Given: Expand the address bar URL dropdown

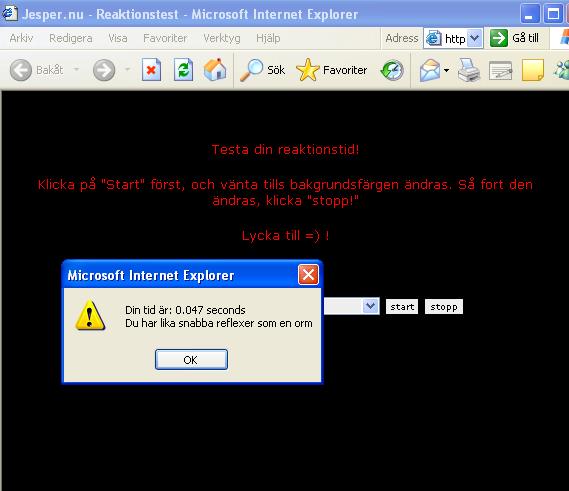Looking at the screenshot, I should [x=474, y=38].
